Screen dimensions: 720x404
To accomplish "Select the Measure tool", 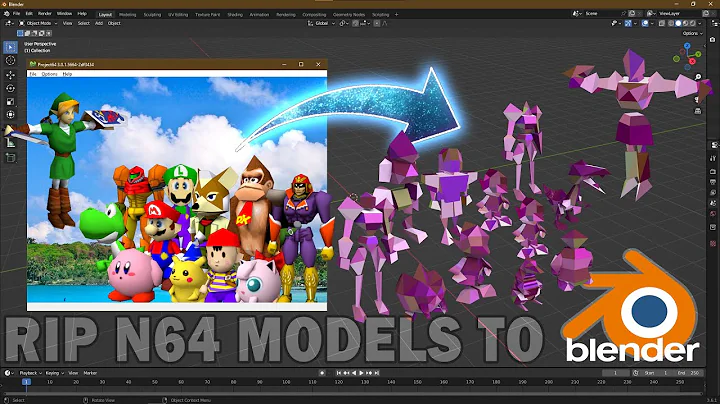I will pyautogui.click(x=11, y=143).
